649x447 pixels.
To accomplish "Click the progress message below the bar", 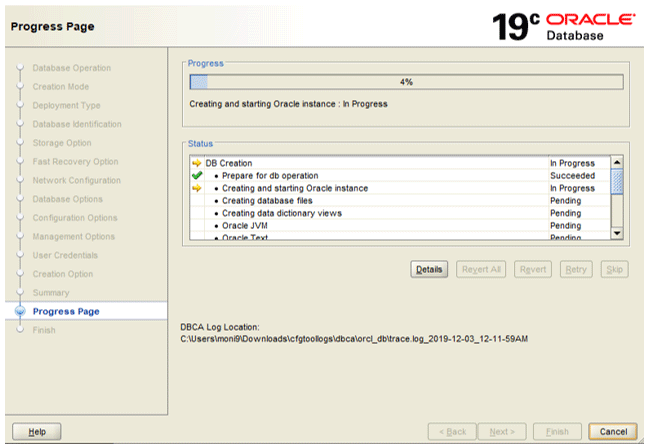I will coord(288,104).
